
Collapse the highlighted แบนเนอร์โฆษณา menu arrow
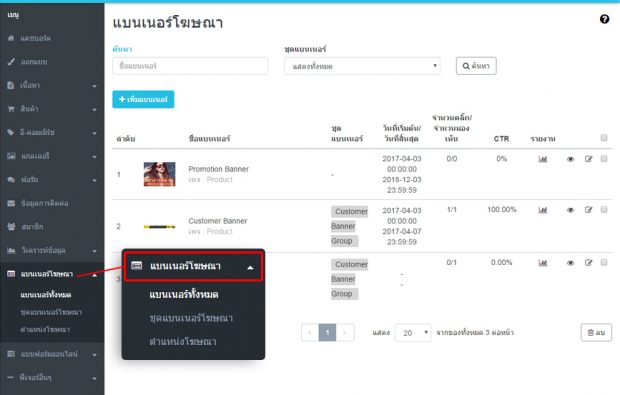point(250,268)
